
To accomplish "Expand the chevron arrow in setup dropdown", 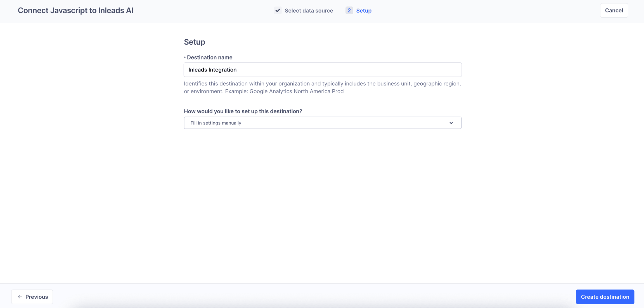I will click(451, 123).
